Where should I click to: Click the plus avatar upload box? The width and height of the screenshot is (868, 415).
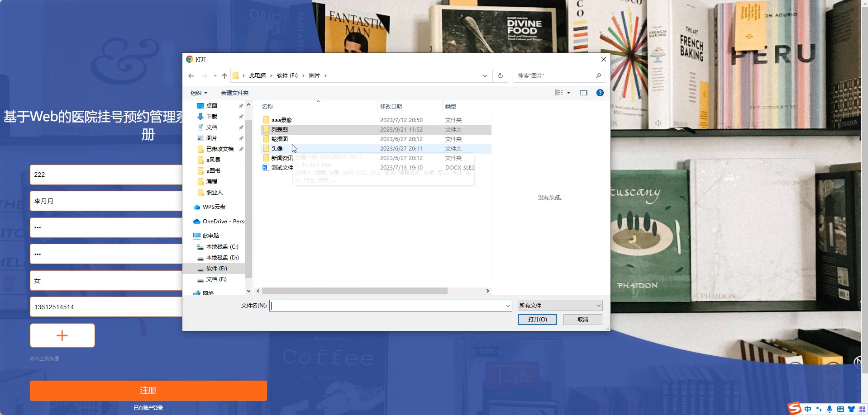62,335
